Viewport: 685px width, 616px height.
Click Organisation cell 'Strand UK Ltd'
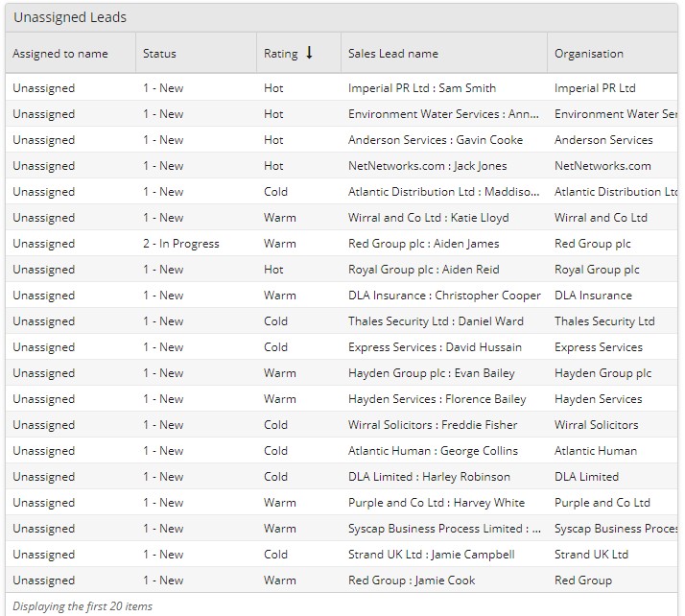[x=592, y=555]
